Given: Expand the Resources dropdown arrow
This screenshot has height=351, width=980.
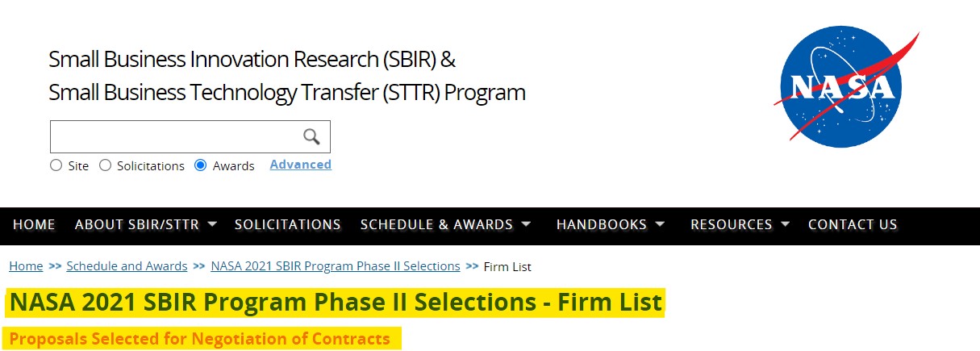Looking at the screenshot, I should (785, 224).
